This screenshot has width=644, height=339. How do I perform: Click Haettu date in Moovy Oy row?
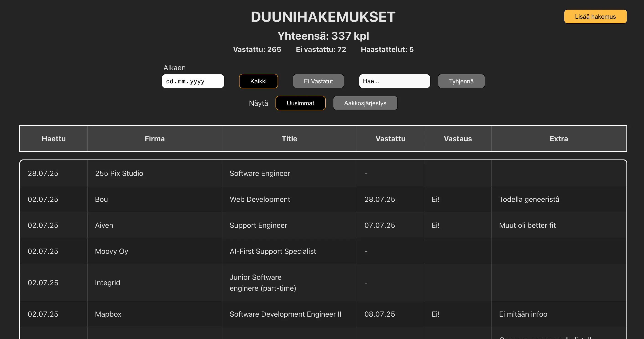pyautogui.click(x=43, y=251)
